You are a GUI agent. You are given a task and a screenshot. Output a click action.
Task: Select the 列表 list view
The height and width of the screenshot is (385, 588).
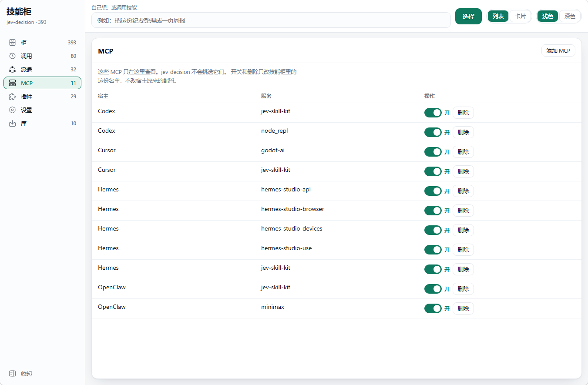498,16
